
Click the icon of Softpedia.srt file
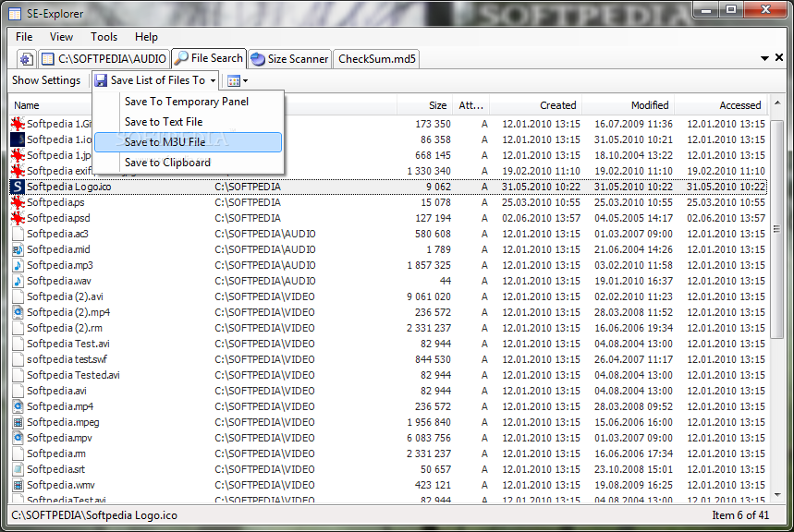coord(18,469)
